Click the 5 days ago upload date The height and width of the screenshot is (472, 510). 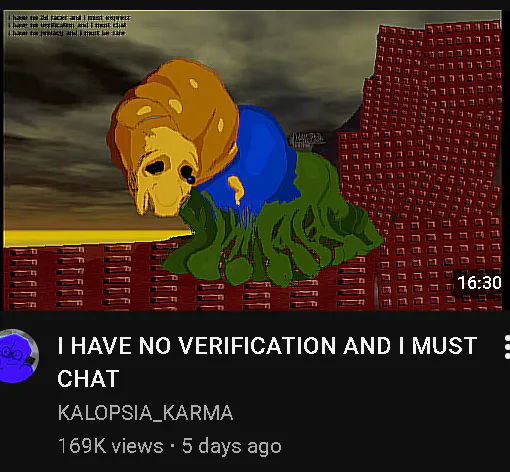tap(232, 446)
